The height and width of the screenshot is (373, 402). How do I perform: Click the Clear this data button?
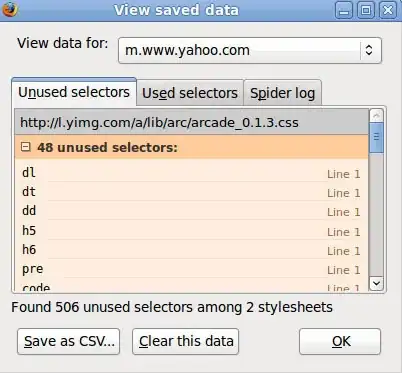click(186, 341)
